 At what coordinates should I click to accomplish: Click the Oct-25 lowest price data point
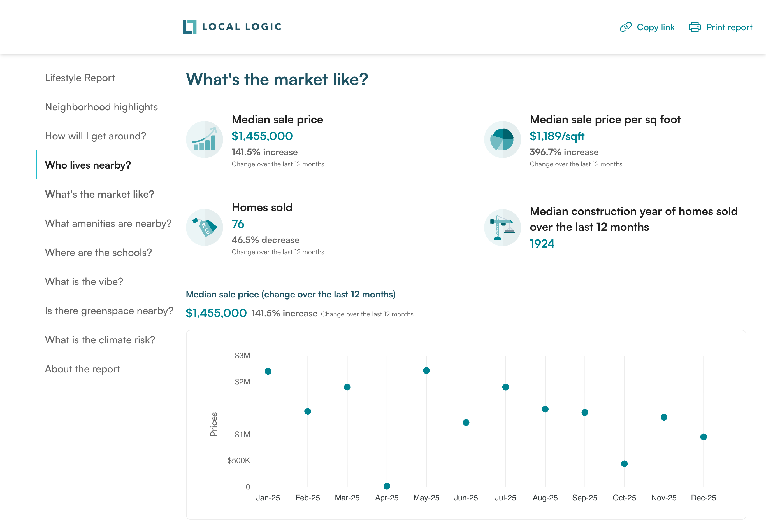(x=624, y=463)
